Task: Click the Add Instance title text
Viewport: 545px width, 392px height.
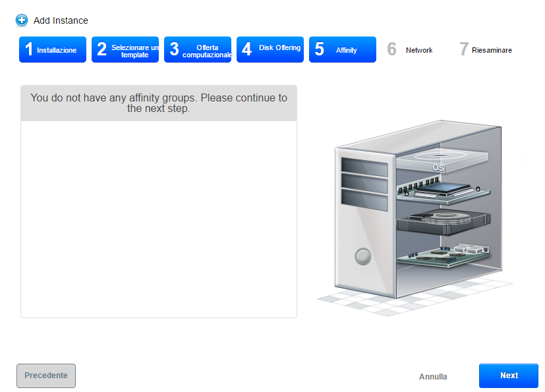Action: pos(61,20)
